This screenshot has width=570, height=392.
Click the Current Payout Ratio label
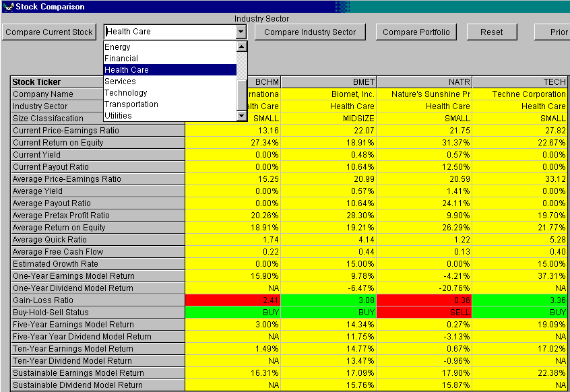[x=98, y=167]
